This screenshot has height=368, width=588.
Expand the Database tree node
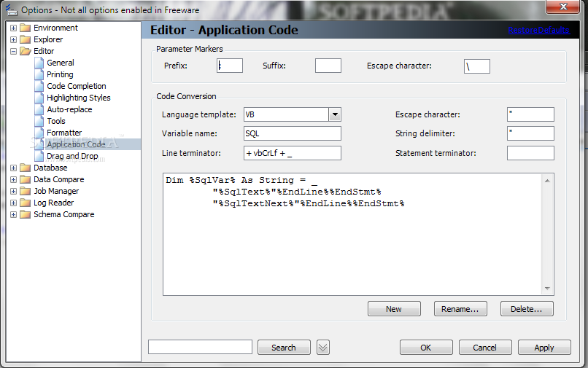[x=14, y=168]
